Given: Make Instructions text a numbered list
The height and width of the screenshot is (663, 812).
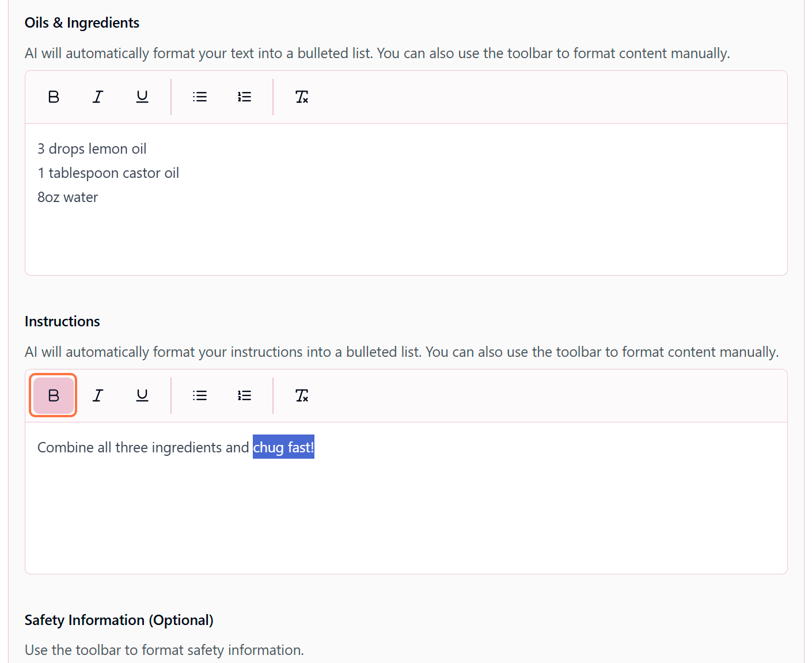Looking at the screenshot, I should 244,395.
